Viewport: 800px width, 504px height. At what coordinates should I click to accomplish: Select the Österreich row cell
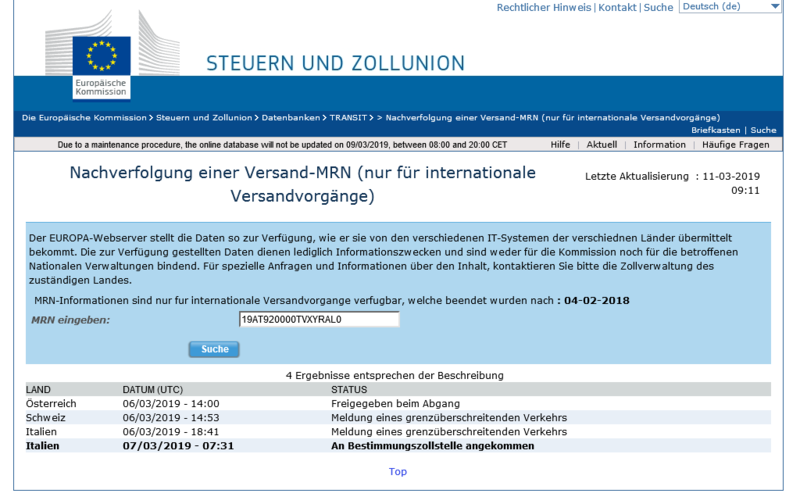tap(51, 404)
